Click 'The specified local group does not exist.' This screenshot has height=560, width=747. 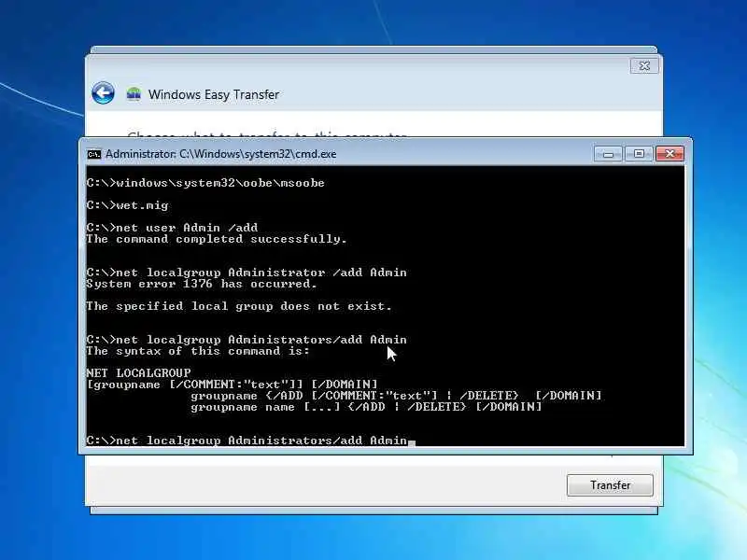click(239, 306)
